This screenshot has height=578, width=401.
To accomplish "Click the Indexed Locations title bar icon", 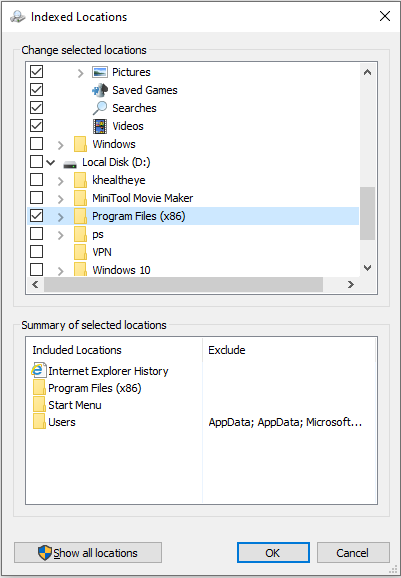I will pos(17,17).
